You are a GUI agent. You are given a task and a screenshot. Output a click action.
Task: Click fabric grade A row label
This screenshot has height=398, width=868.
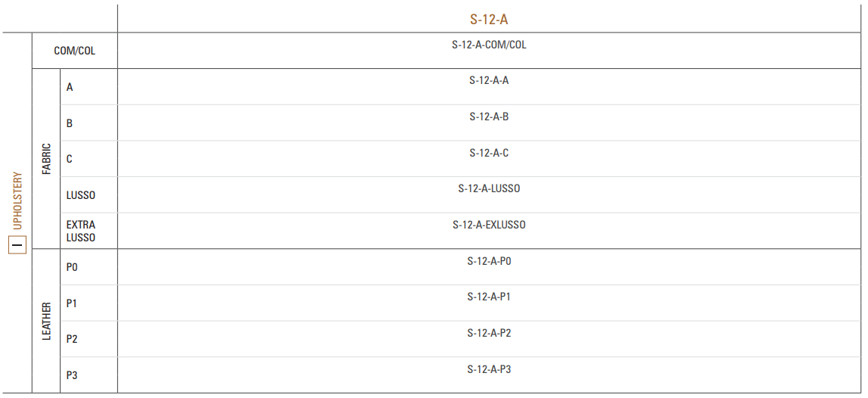[x=70, y=87]
